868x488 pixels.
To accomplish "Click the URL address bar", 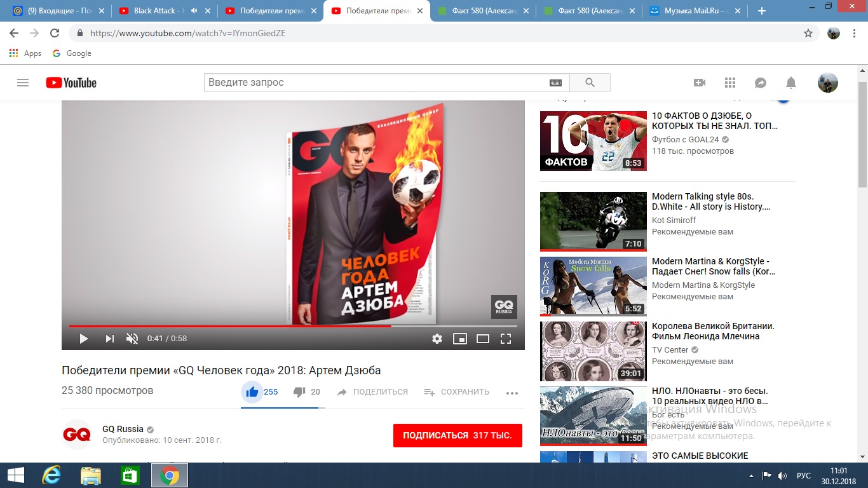I will point(438,33).
